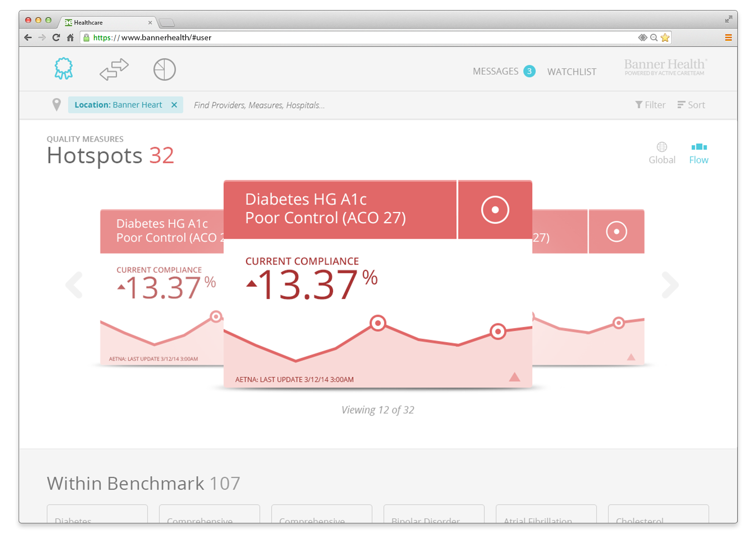The width and height of the screenshot is (756, 539).
Task: Click the 3 messages badge
Action: point(529,71)
